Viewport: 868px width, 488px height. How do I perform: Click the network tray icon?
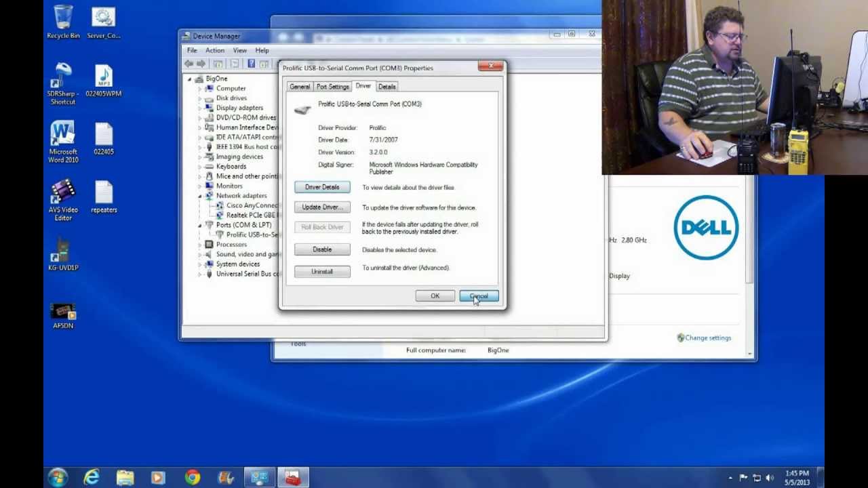pyautogui.click(x=757, y=478)
